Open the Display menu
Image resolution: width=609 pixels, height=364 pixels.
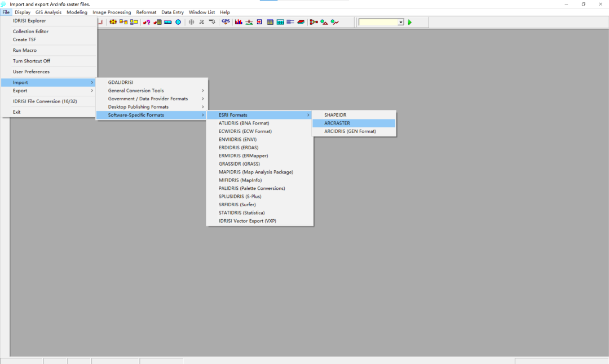(x=23, y=12)
